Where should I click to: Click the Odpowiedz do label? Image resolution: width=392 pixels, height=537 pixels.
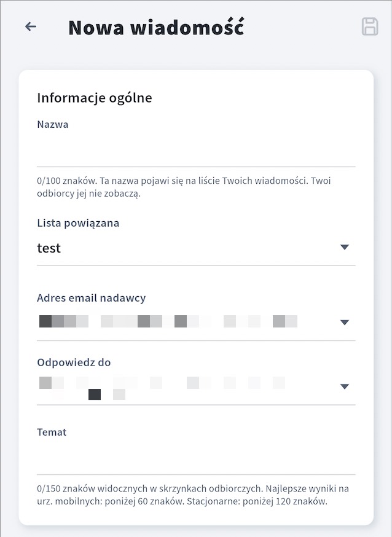pyautogui.click(x=74, y=363)
